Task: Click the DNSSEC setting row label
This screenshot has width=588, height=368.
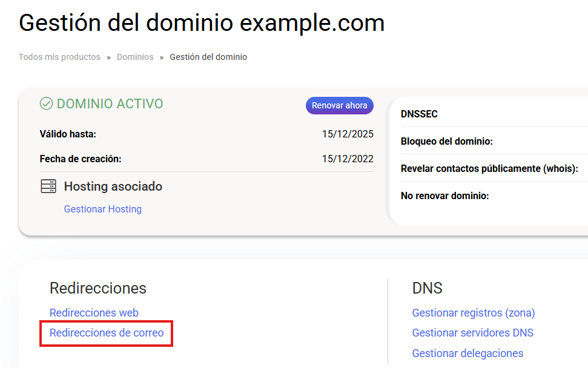Action: (419, 114)
